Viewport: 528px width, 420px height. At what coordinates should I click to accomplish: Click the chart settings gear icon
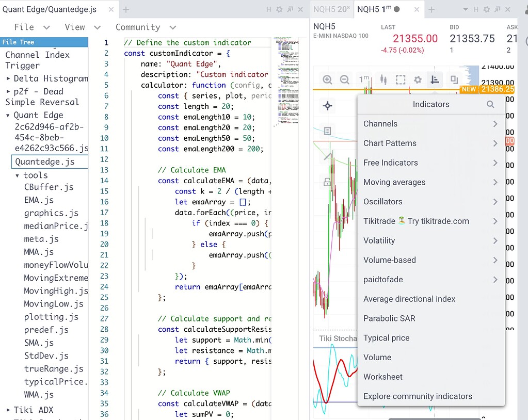click(x=418, y=79)
